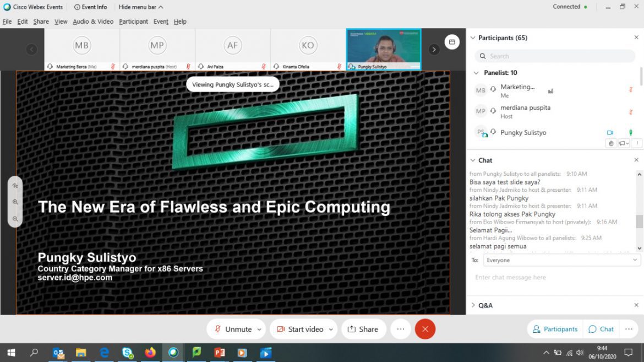Open the Edit menu
The image size is (644, 362).
(22, 21)
